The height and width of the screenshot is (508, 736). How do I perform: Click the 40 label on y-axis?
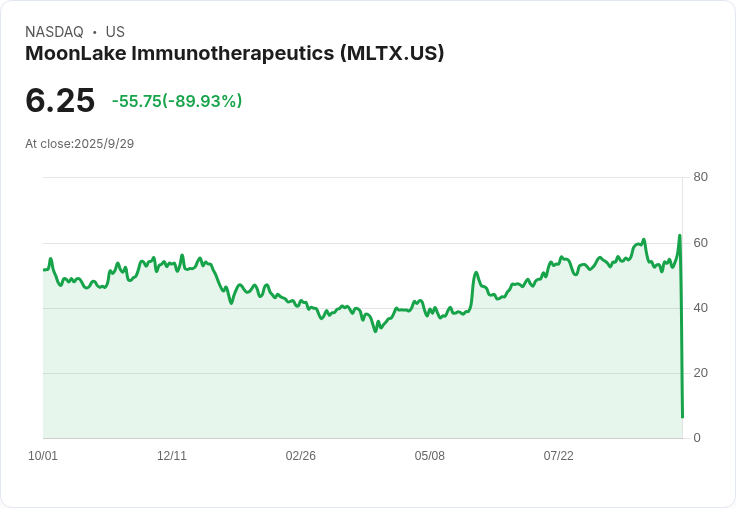point(700,308)
